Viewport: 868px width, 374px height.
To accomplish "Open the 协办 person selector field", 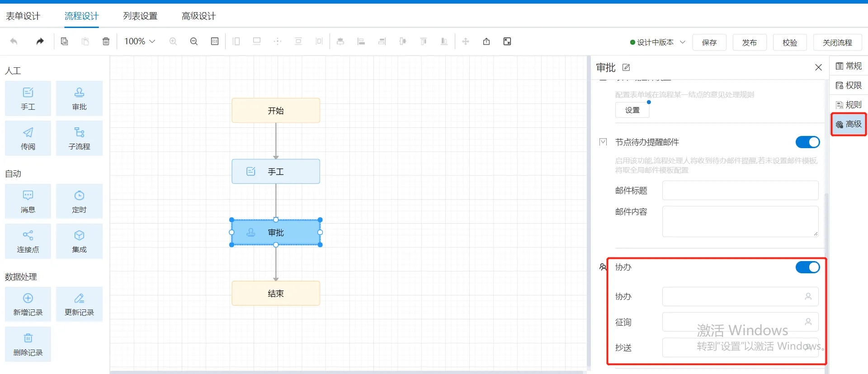I will [740, 297].
